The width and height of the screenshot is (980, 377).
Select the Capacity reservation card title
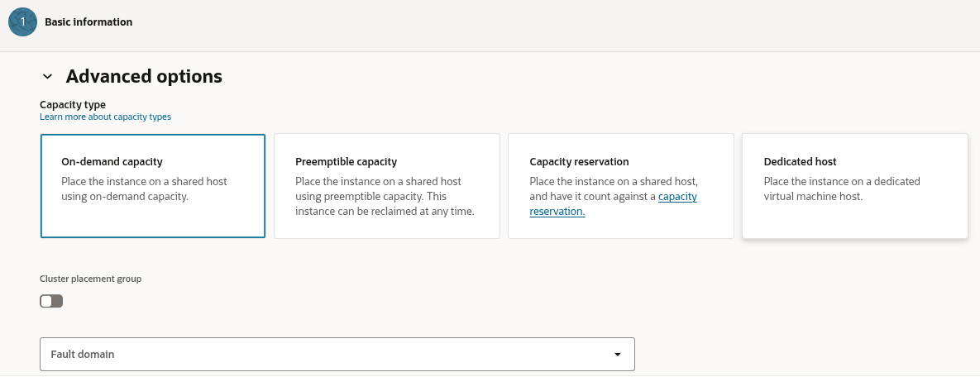[579, 162]
